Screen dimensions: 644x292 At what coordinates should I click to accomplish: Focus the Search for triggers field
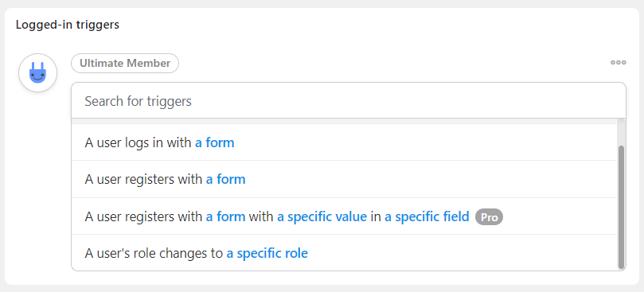[349, 100]
